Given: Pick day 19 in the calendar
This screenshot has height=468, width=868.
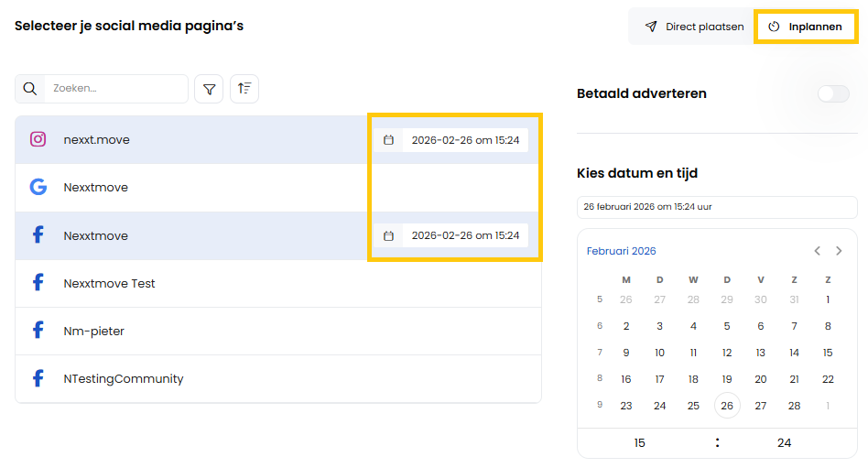Looking at the screenshot, I should coord(727,379).
